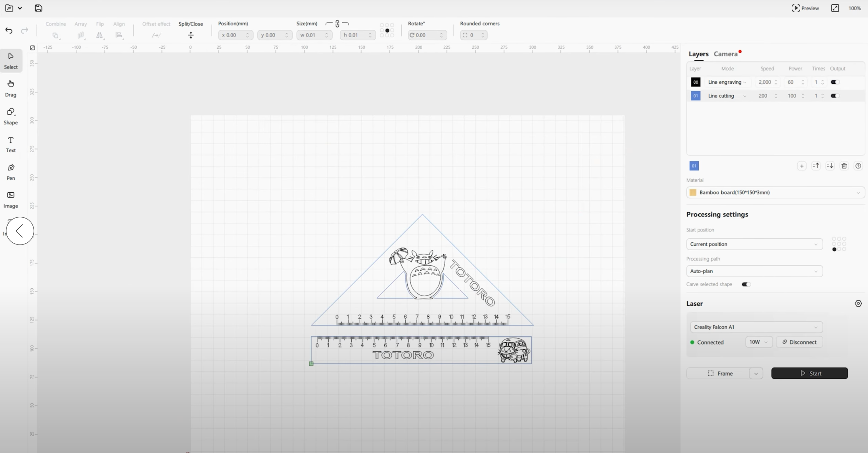This screenshot has height=453, width=868.
Task: Expand the file menu chevron
Action: (20, 8)
